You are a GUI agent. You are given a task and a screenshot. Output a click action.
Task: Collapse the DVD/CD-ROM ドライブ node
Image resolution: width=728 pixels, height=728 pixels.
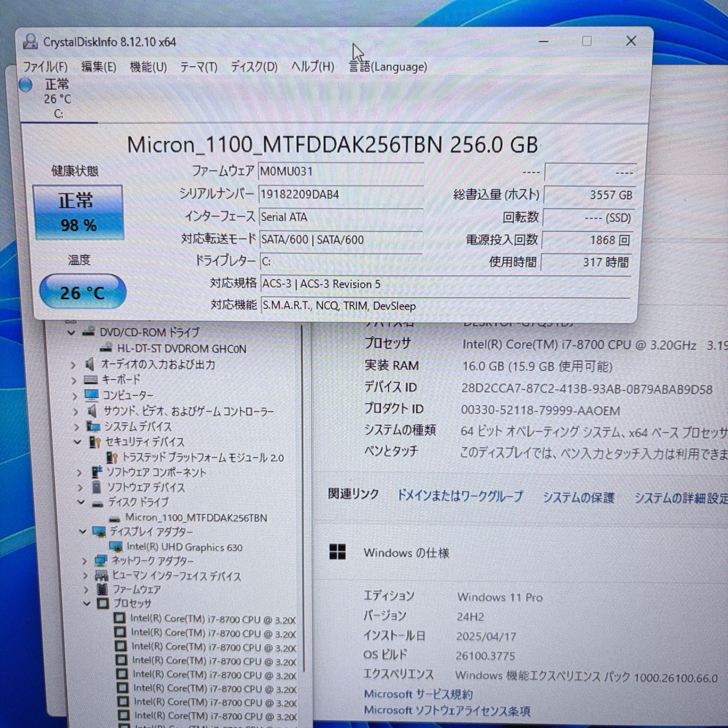[71, 333]
